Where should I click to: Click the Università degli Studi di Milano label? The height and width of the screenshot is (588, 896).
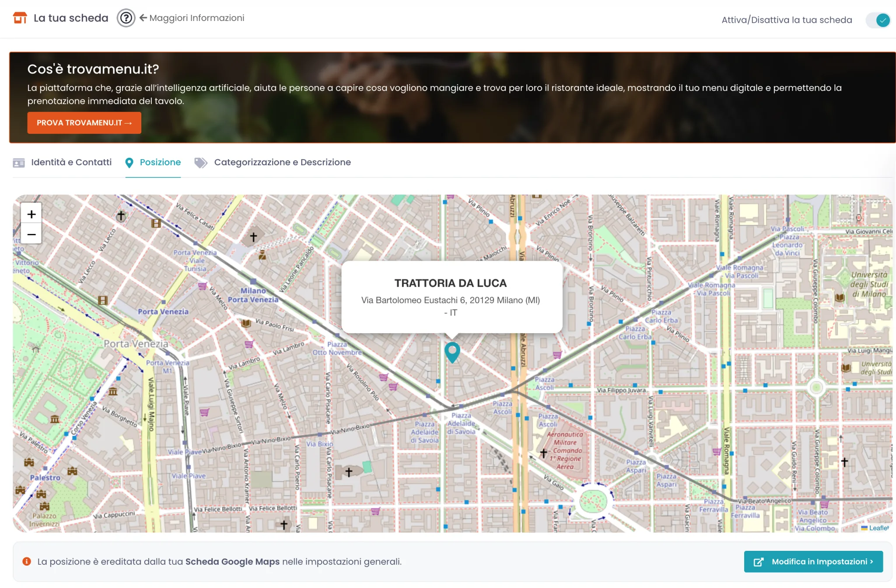pyautogui.click(x=869, y=284)
